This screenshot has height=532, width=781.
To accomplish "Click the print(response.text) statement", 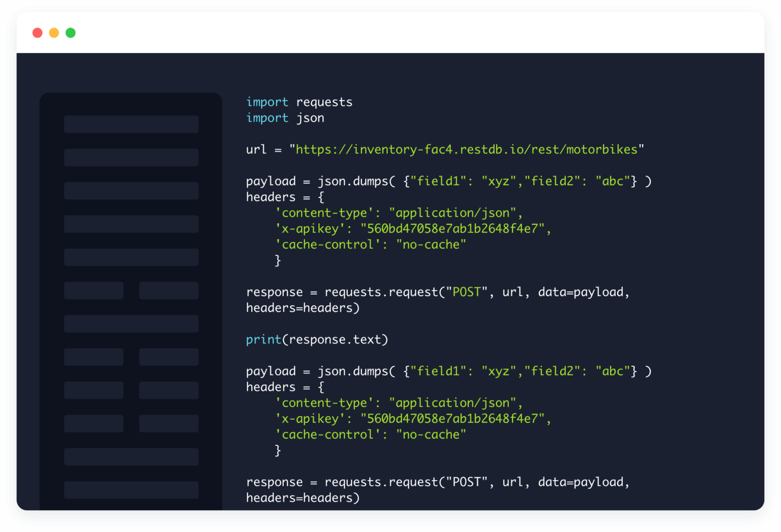I will pyautogui.click(x=317, y=340).
